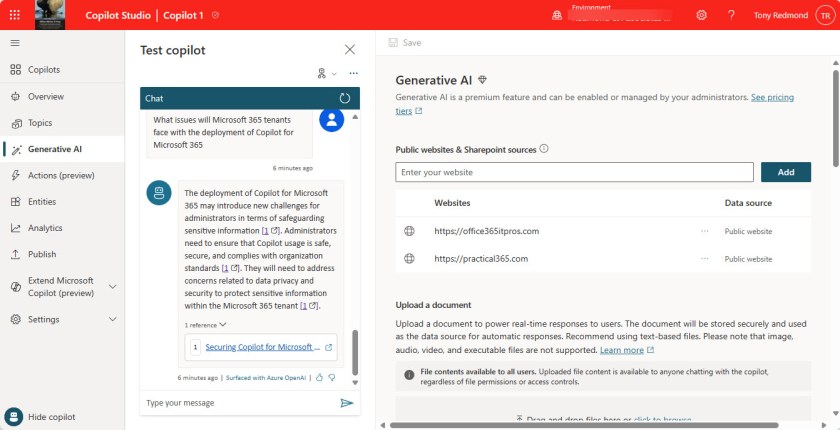Select Generative AI in the sidebar
The image size is (840, 430).
coord(63,149)
